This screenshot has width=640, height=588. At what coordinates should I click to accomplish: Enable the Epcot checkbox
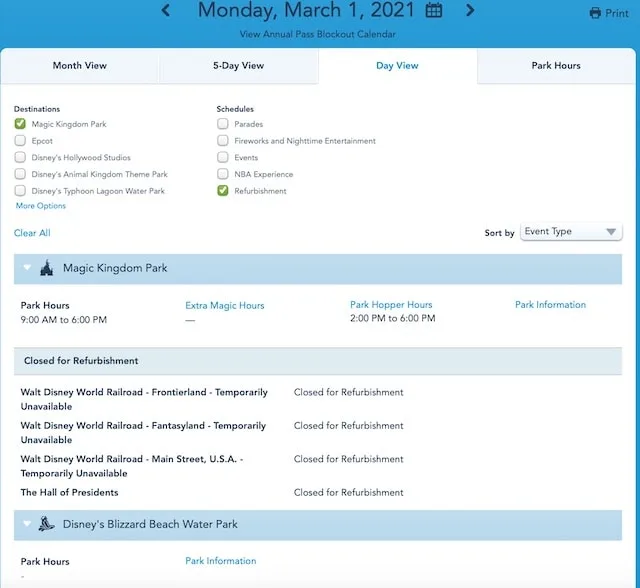coord(20,140)
